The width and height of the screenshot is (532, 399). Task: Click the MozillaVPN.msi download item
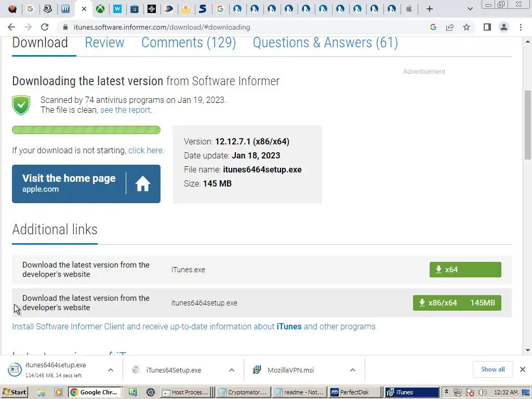(290, 370)
